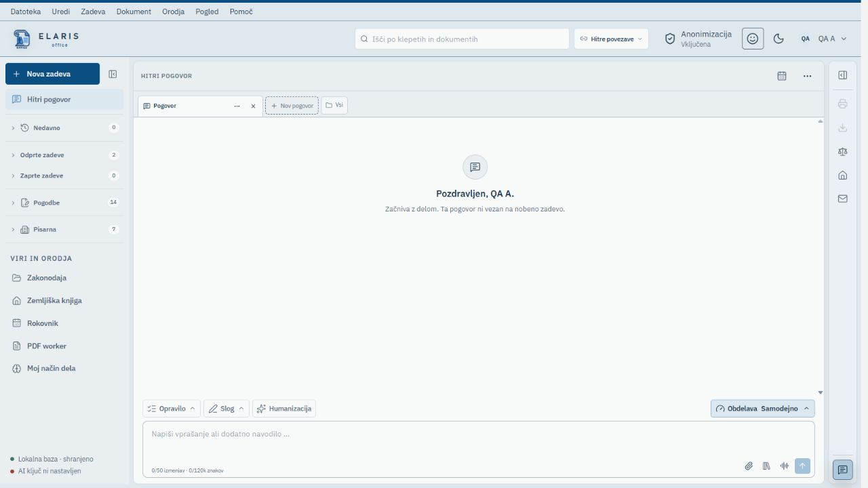Image resolution: width=868 pixels, height=488 pixels.
Task: Click the Nova zadeva button
Action: pos(52,74)
